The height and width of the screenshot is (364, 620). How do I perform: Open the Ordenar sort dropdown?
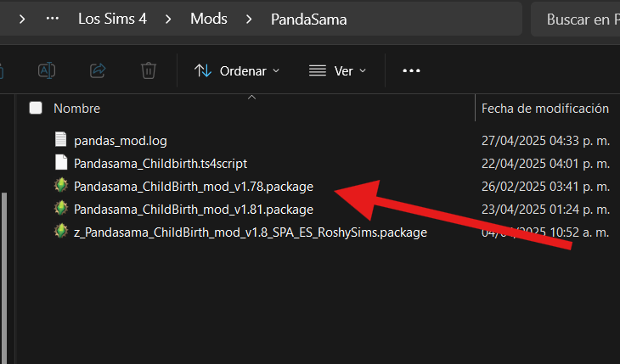coord(237,71)
